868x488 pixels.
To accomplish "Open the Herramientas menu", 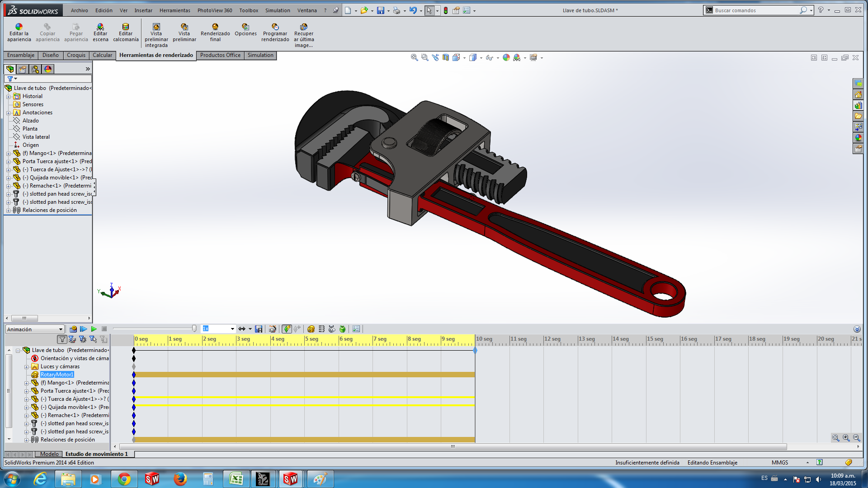I will click(x=175, y=10).
